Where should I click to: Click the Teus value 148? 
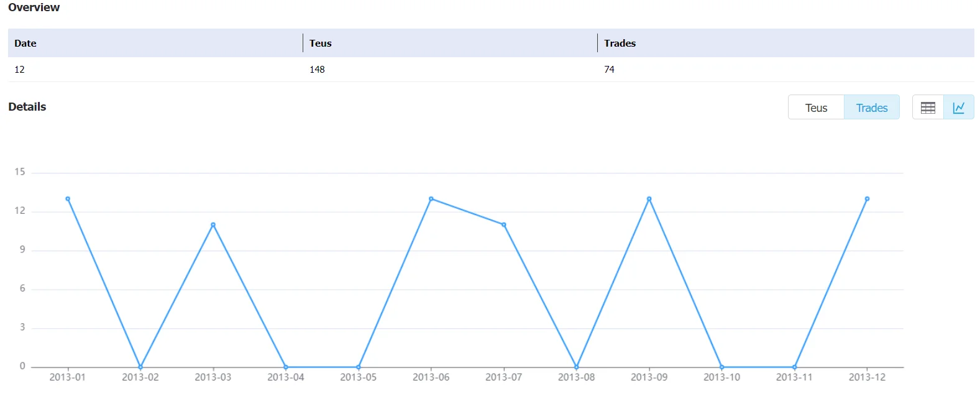[317, 70]
